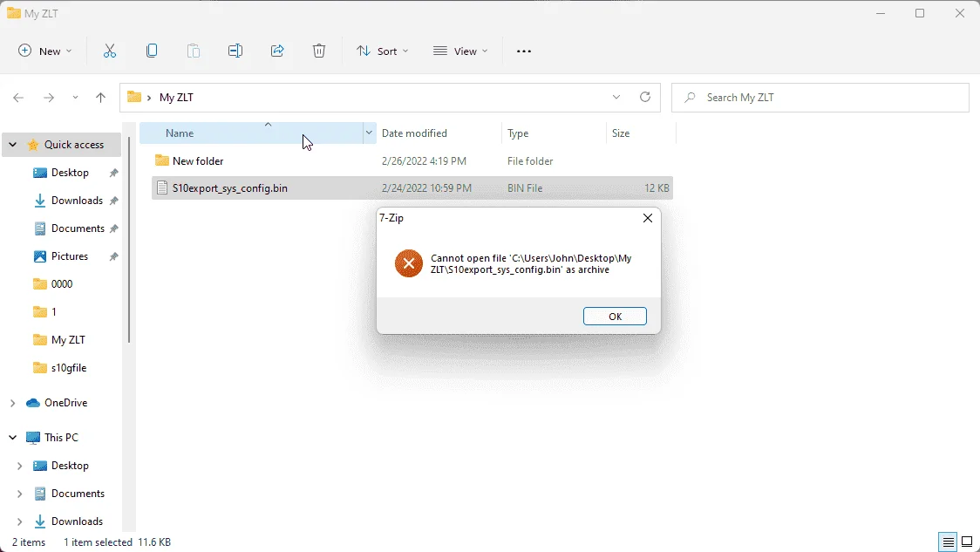Viewport: 980px width, 552px height.
Task: Click the Copy icon in toolbar
Action: [151, 51]
